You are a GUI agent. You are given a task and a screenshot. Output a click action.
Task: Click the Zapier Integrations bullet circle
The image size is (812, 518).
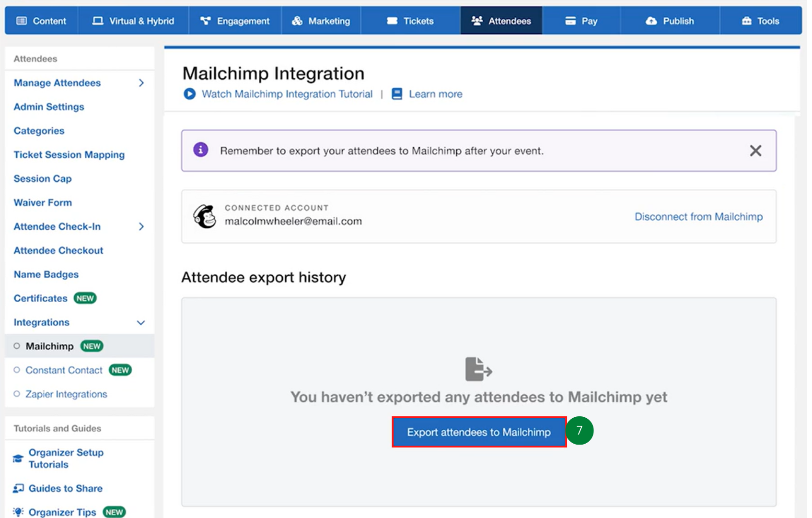point(17,394)
